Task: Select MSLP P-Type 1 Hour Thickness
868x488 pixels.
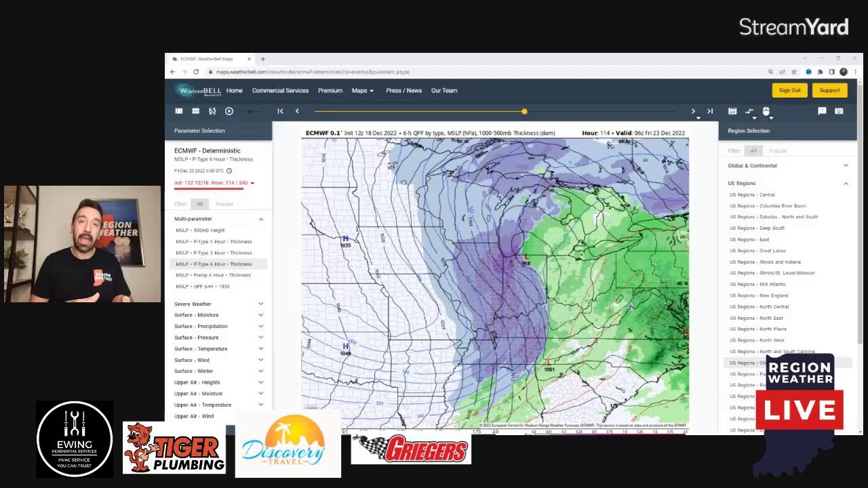Action: 214,241
